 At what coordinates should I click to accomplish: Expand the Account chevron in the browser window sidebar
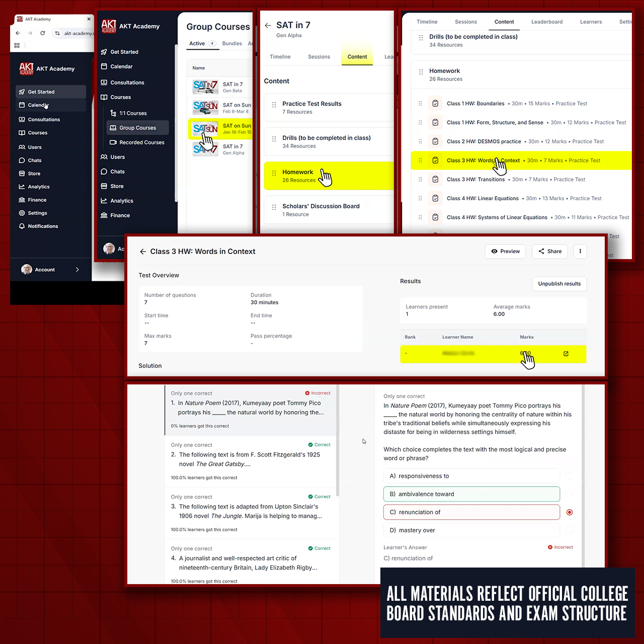point(77,270)
